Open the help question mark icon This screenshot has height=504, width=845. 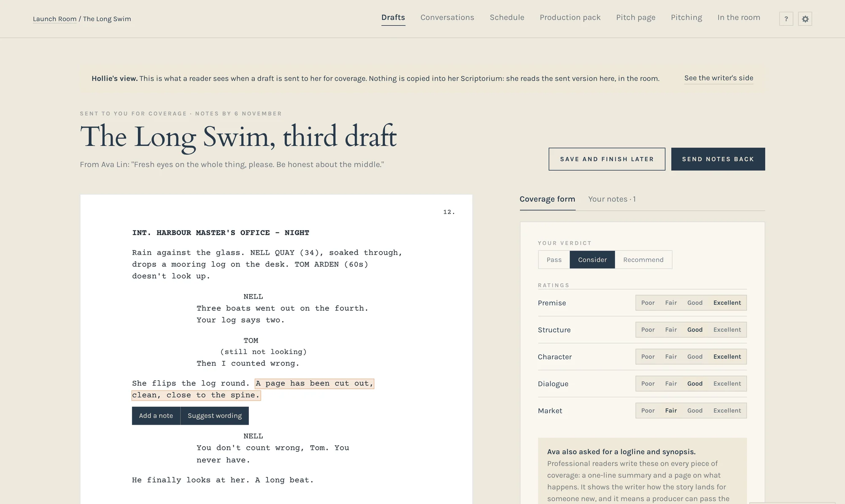(786, 19)
